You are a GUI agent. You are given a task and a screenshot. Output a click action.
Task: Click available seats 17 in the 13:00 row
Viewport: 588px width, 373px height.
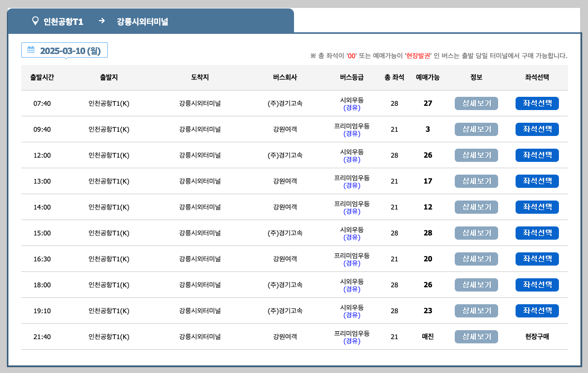pos(428,181)
